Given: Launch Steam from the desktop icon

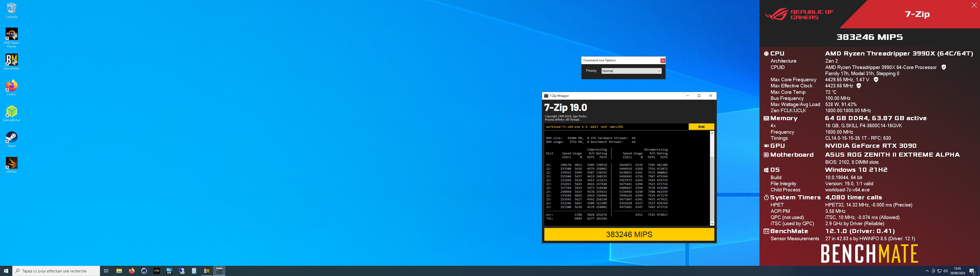Looking at the screenshot, I should click(11, 139).
